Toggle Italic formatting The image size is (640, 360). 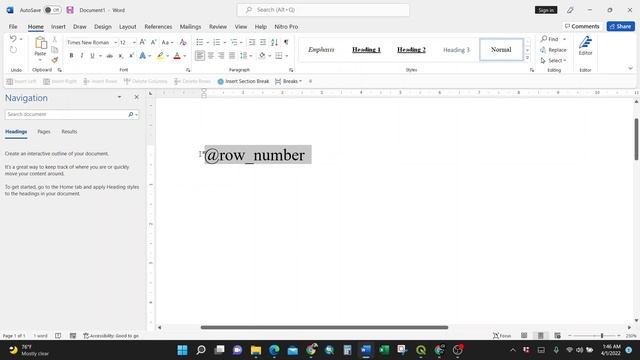[82, 56]
